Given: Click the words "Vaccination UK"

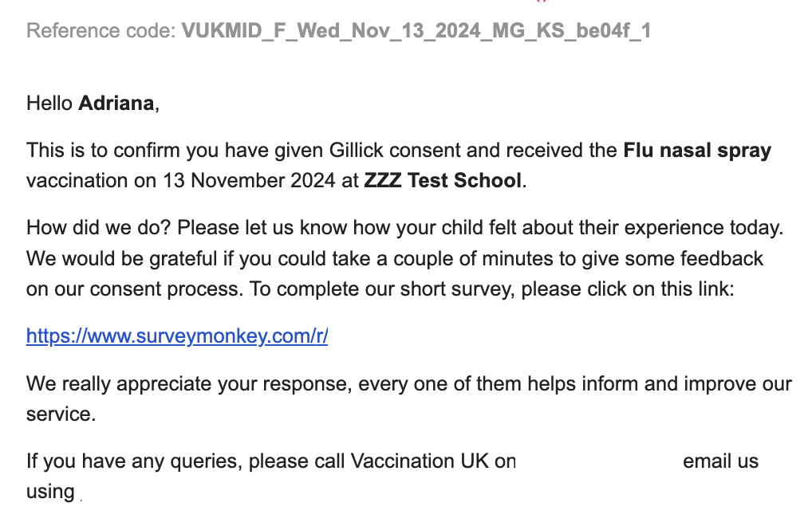Looking at the screenshot, I should coord(415,461).
